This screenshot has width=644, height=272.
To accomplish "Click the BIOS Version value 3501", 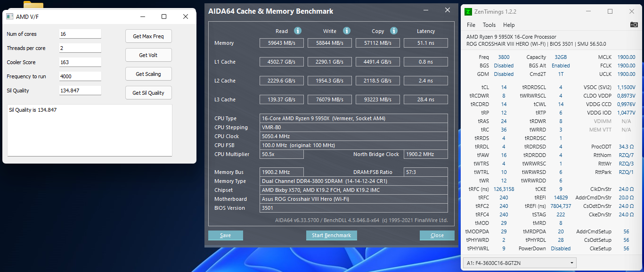I will tap(354, 208).
